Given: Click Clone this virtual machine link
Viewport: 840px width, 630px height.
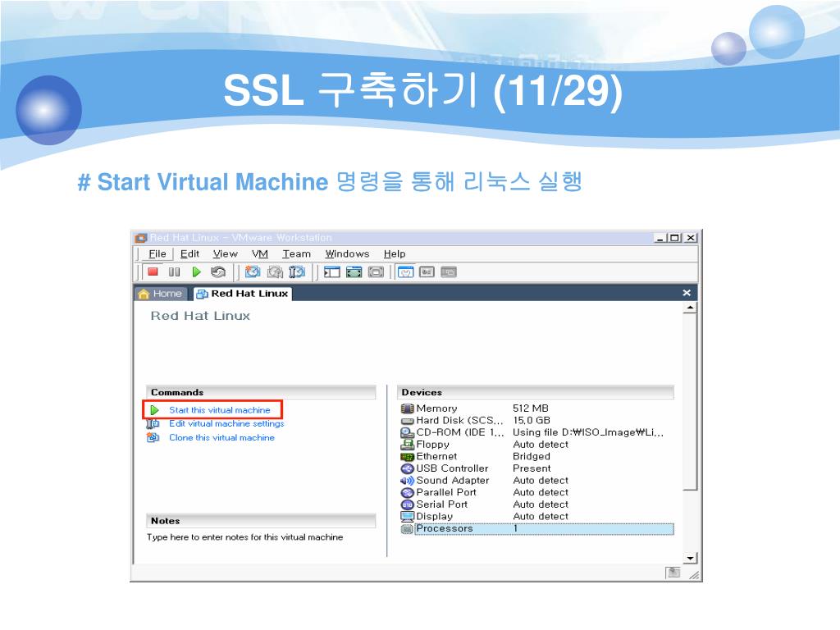Looking at the screenshot, I should [x=221, y=438].
